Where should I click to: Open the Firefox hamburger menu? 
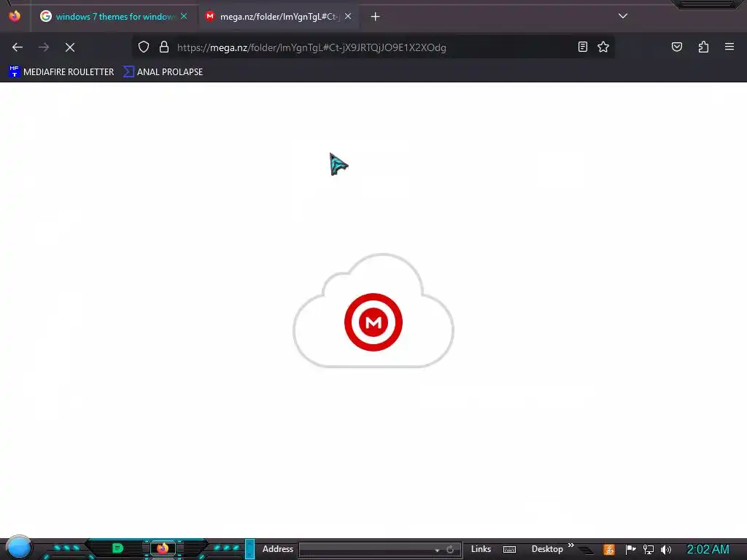coord(729,47)
